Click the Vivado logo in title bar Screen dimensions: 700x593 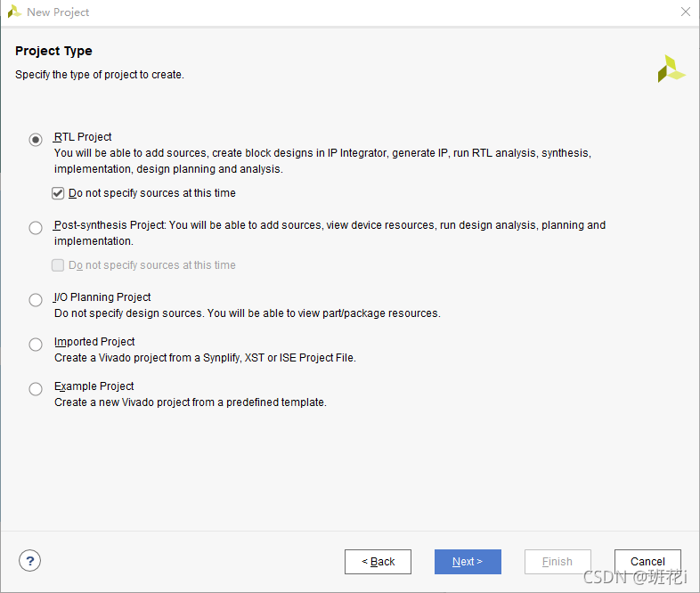click(14, 12)
